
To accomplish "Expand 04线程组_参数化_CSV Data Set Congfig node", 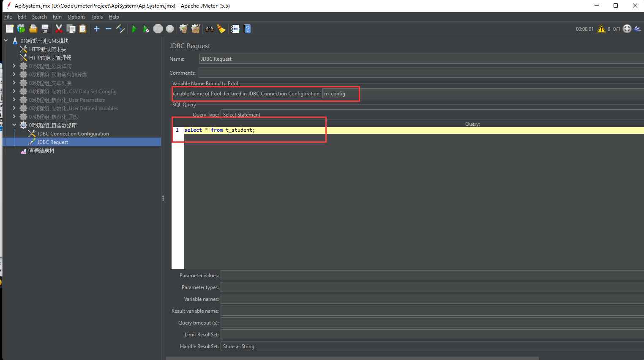I will pyautogui.click(x=14, y=91).
